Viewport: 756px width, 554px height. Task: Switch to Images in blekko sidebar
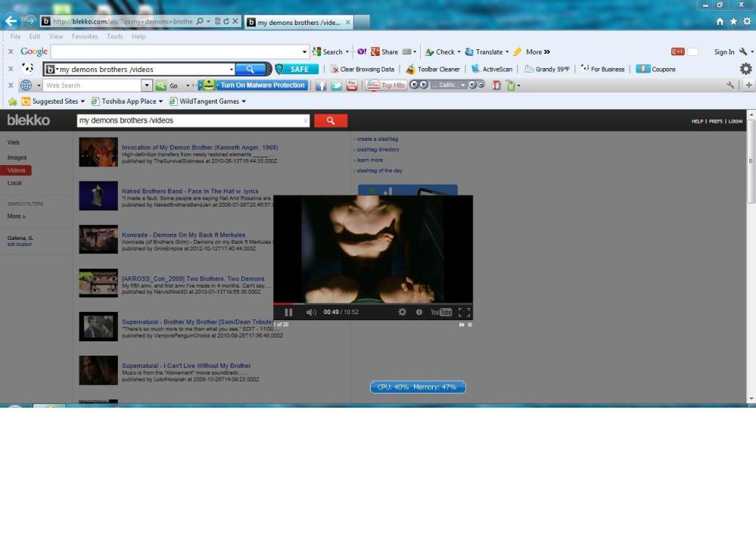(17, 157)
